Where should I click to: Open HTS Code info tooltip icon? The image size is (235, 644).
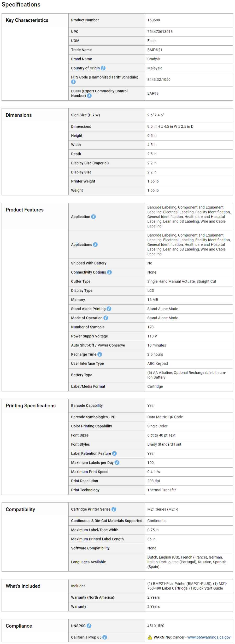click(73, 82)
